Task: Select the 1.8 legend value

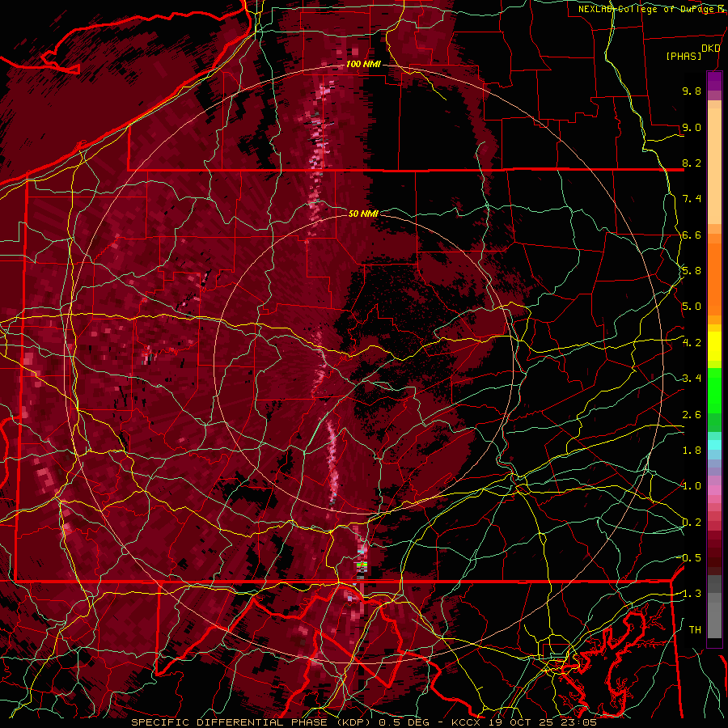Action: (x=692, y=451)
